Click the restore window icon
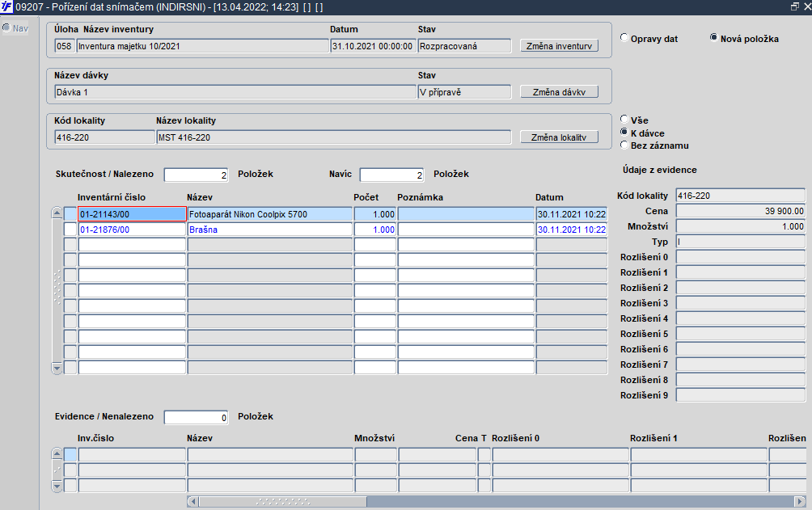This screenshot has width=812, height=510. 795,6
